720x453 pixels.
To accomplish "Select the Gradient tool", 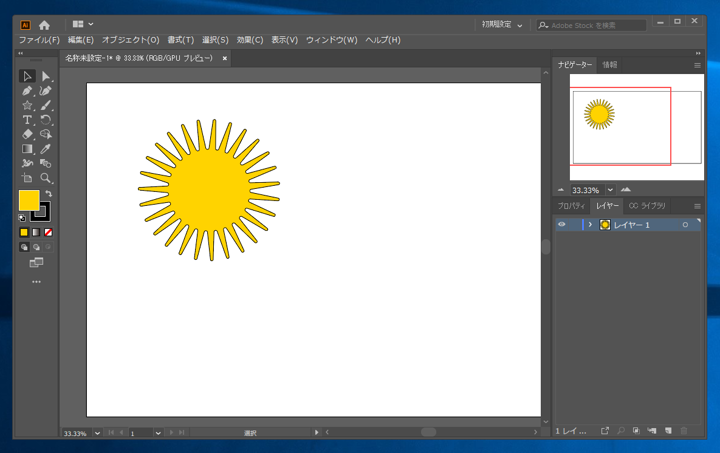I will pos(28,149).
